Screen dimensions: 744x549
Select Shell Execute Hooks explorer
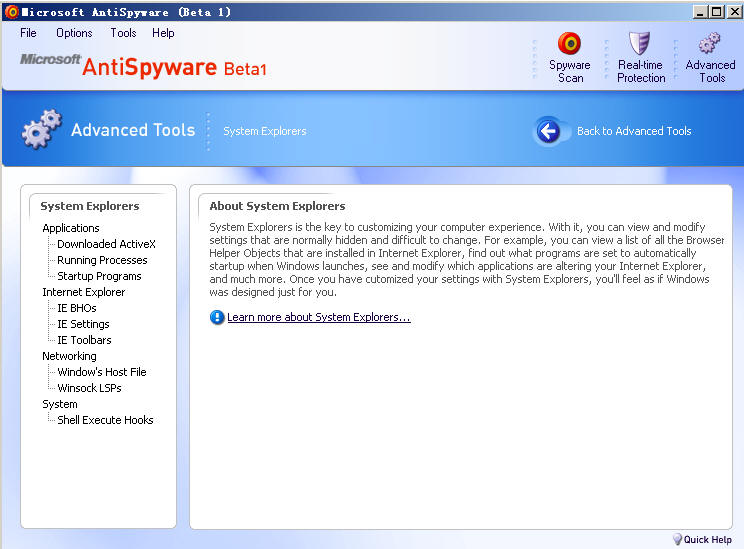pyautogui.click(x=105, y=420)
